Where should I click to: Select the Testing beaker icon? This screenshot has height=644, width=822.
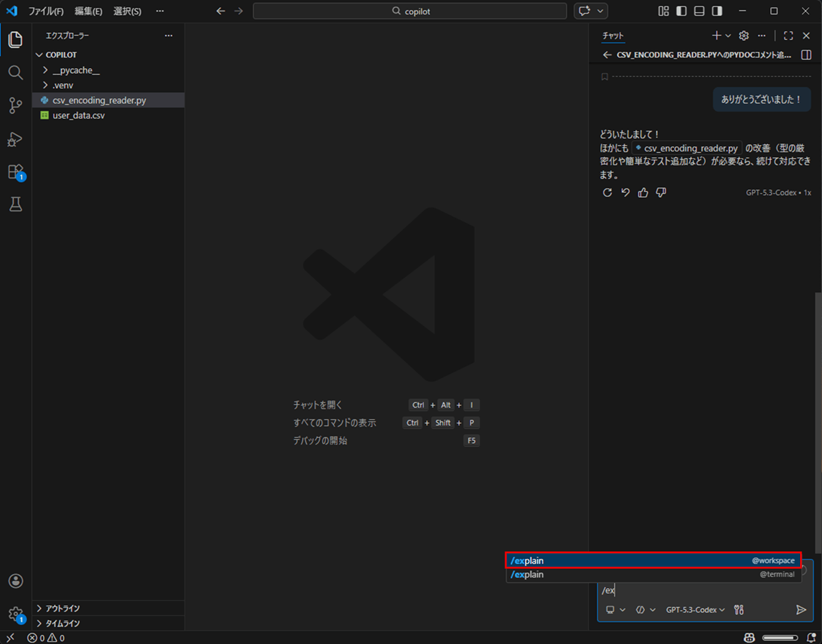(15, 204)
